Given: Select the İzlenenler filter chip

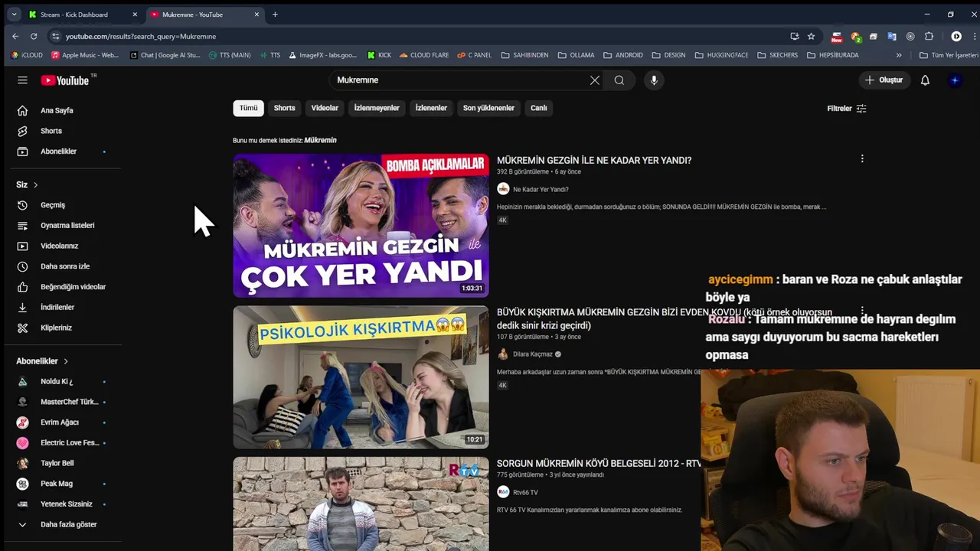Looking at the screenshot, I should (431, 108).
